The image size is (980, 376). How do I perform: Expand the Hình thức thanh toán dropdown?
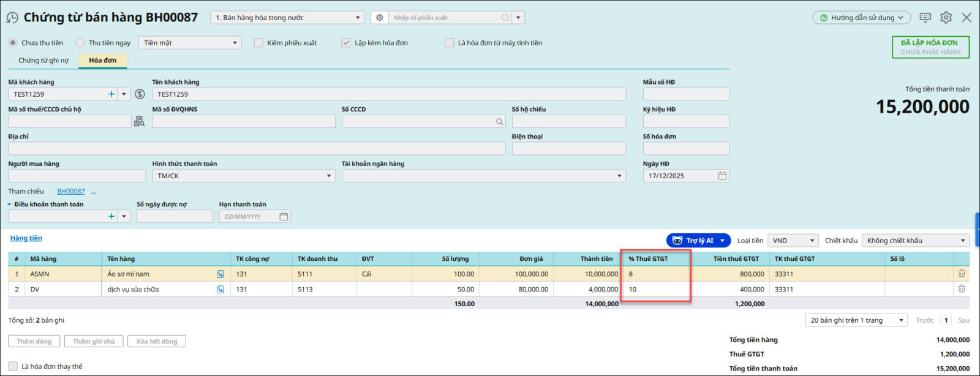point(243,176)
